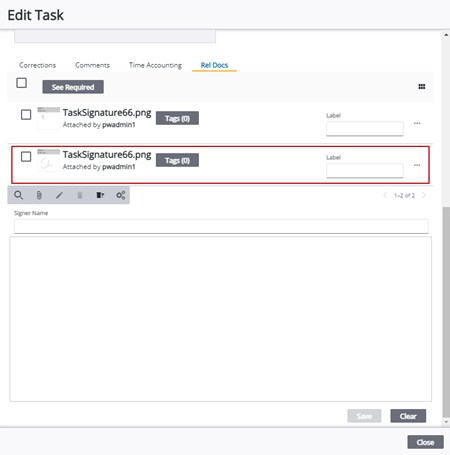Open the Corrections tab
This screenshot has height=455, width=450.
point(37,65)
